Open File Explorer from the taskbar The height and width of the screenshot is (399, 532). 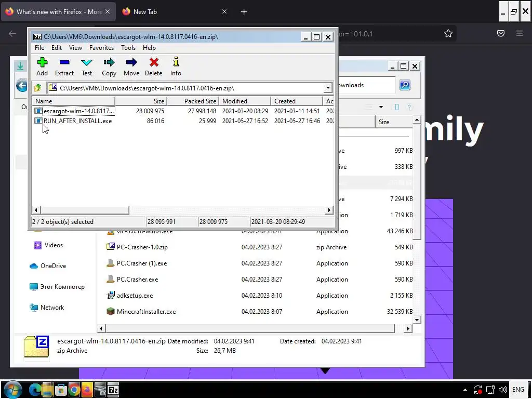(47, 390)
